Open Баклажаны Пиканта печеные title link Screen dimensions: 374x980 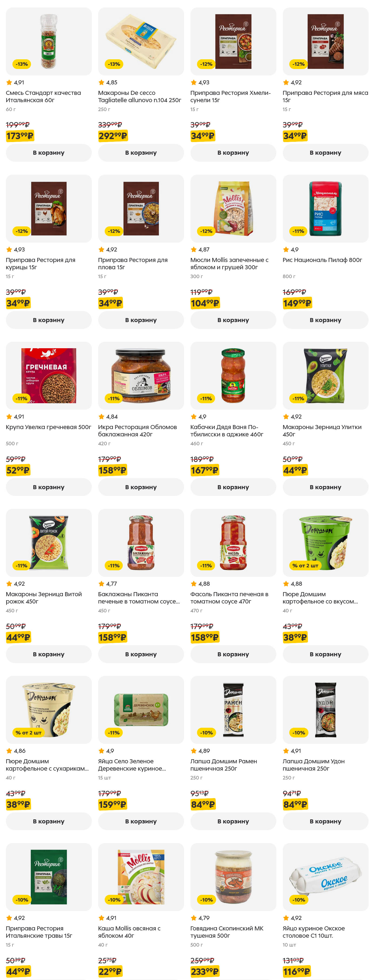139,598
